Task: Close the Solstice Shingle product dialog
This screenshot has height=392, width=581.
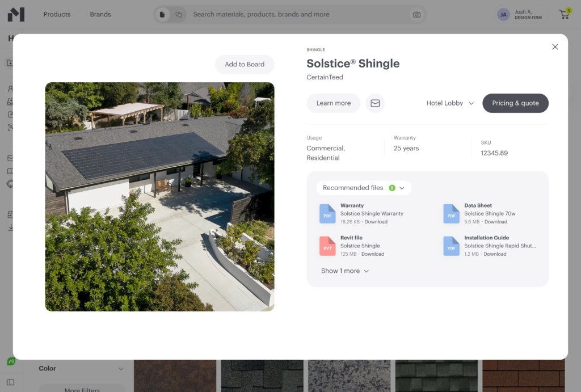Action: pyautogui.click(x=555, y=47)
